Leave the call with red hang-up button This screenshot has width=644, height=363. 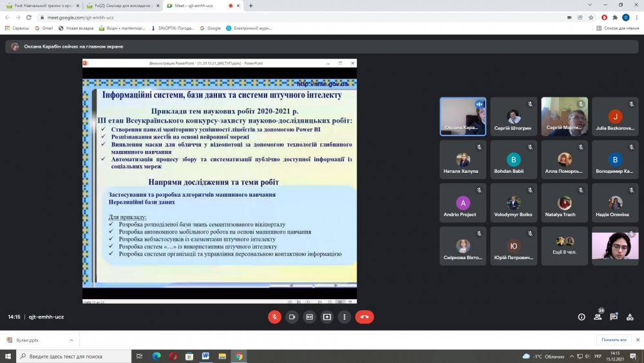(x=365, y=317)
